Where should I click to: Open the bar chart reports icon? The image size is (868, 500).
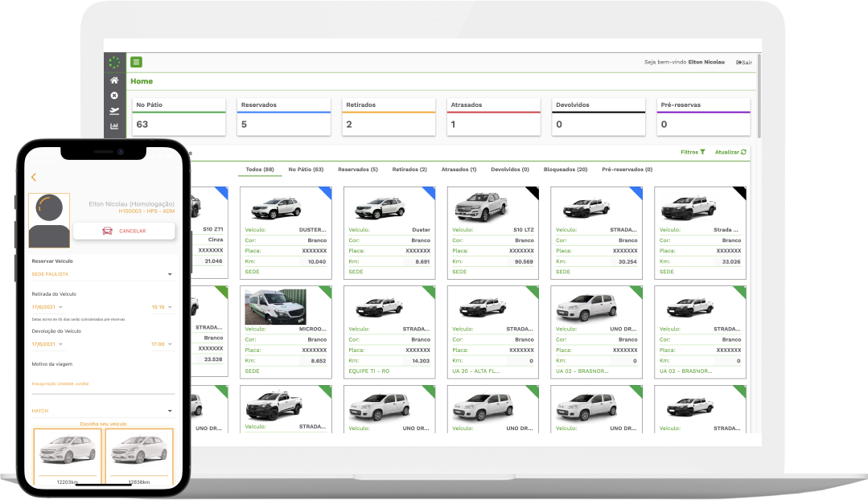[114, 126]
